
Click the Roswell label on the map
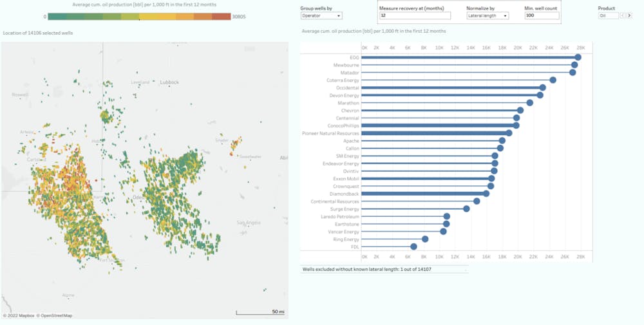coord(20,95)
